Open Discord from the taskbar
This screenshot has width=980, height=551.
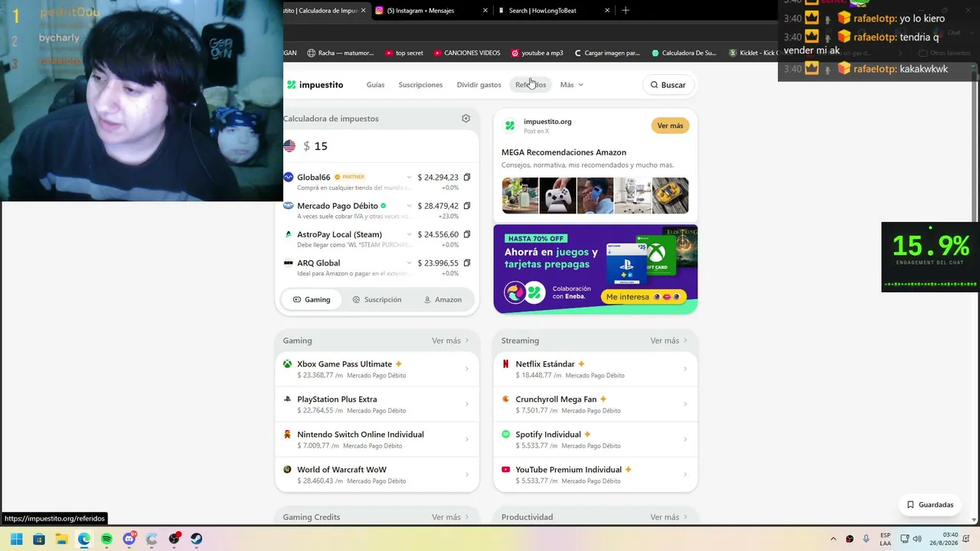tap(129, 539)
